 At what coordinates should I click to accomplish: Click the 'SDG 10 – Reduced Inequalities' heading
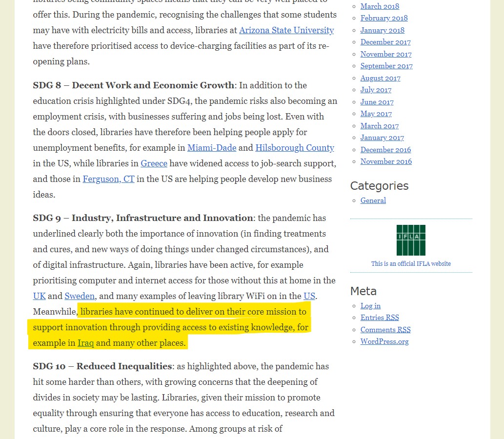pos(102,366)
